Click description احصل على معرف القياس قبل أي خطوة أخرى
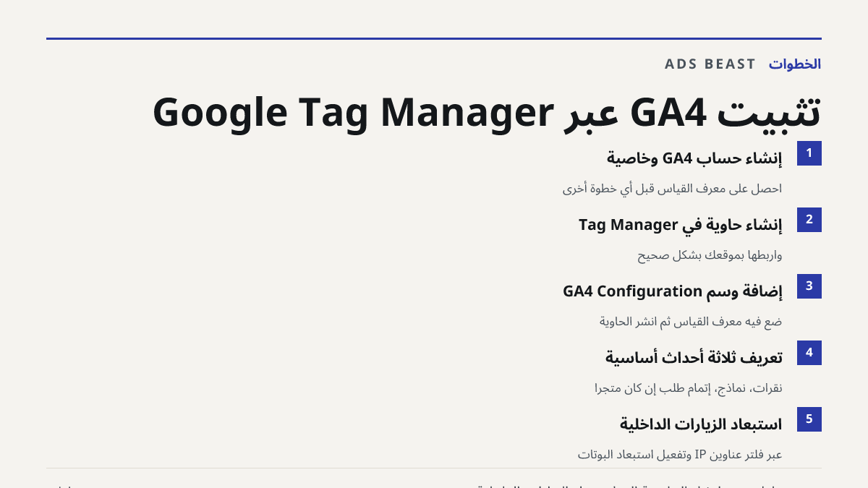This screenshot has height=488, width=868. [673, 189]
